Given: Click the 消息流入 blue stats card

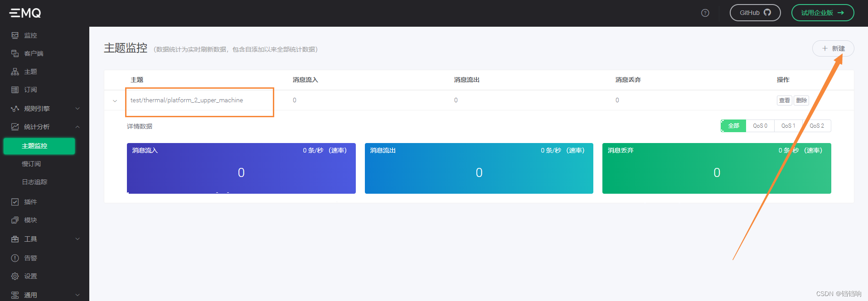Looking at the screenshot, I should [241, 168].
